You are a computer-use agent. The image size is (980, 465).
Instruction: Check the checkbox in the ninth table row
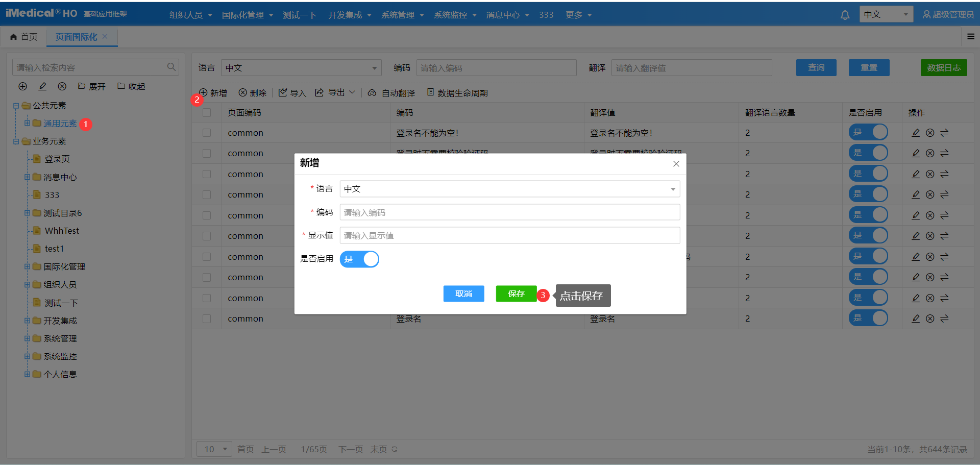pyautogui.click(x=207, y=298)
